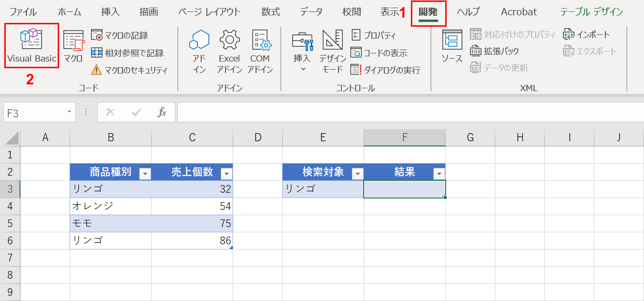Click 拡張パック in the XML group
The height and width of the screenshot is (301, 644).
click(x=496, y=52)
